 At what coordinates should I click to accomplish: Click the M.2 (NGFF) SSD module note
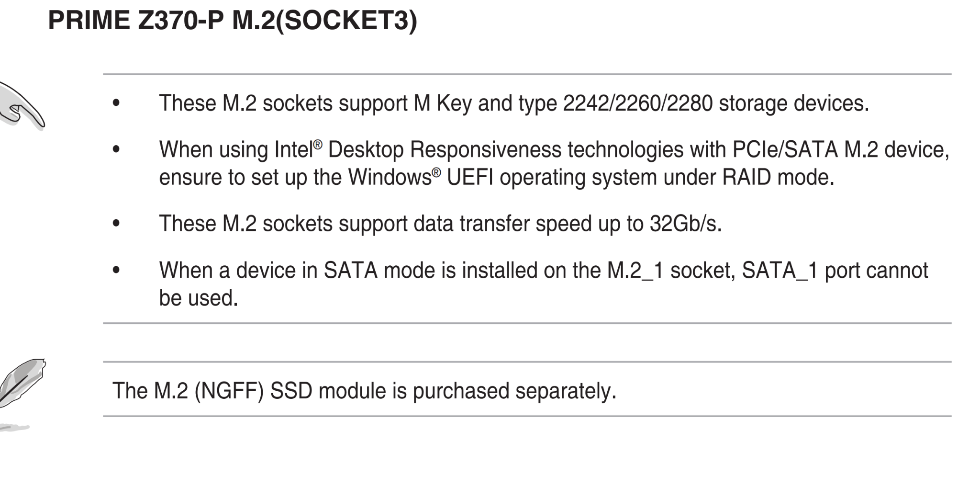pos(364,391)
